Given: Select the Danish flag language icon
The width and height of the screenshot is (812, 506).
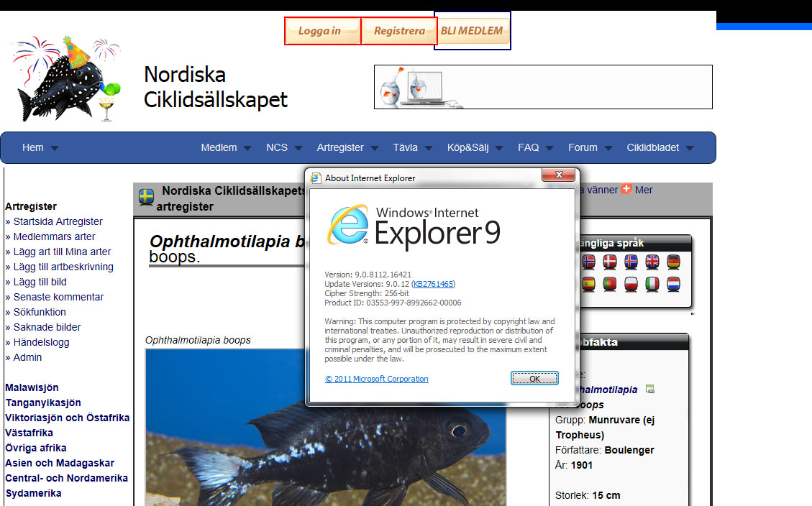Looking at the screenshot, I should pos(609,262).
